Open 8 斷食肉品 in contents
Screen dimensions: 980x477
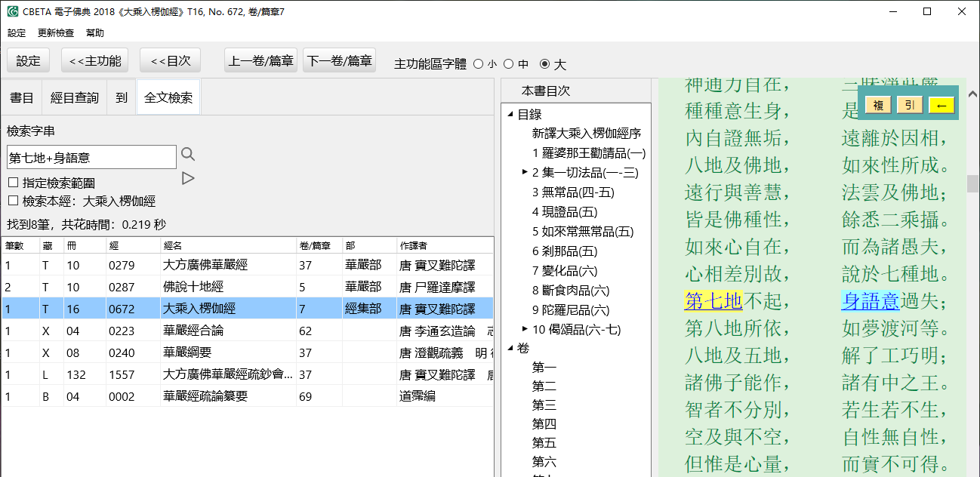pos(571,291)
